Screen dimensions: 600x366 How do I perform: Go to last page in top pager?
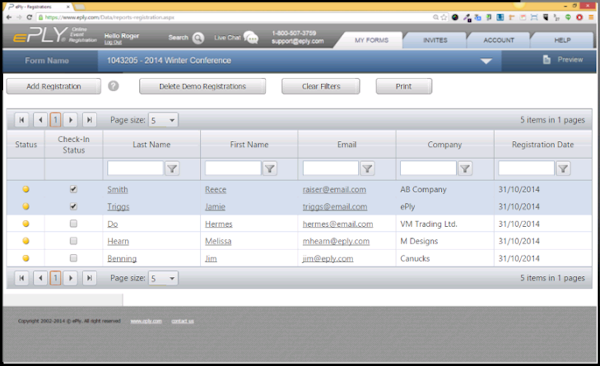89,120
